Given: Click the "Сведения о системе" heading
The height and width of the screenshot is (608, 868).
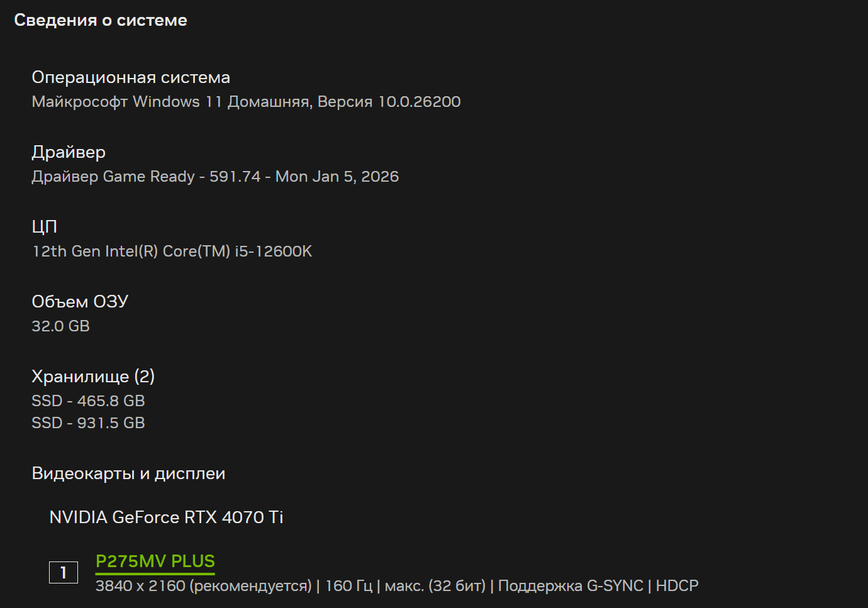Looking at the screenshot, I should (x=101, y=20).
